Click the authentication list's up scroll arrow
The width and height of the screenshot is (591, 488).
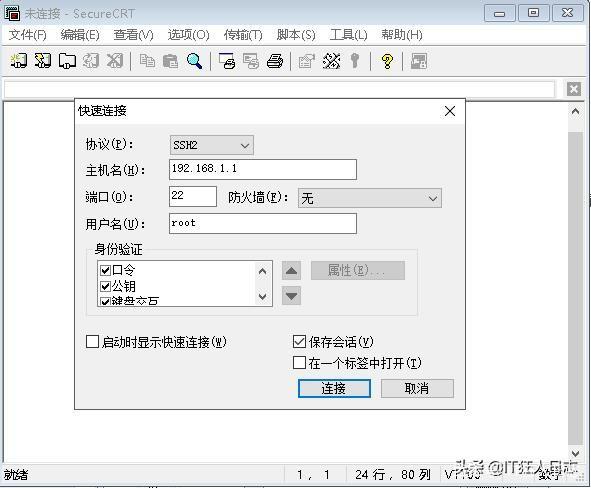point(263,271)
